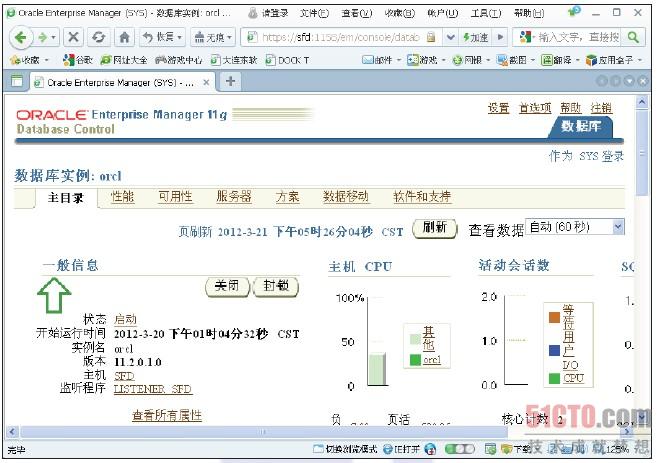The image size is (659, 463).
Task: Open the 帮助(H) menu
Action: click(529, 13)
